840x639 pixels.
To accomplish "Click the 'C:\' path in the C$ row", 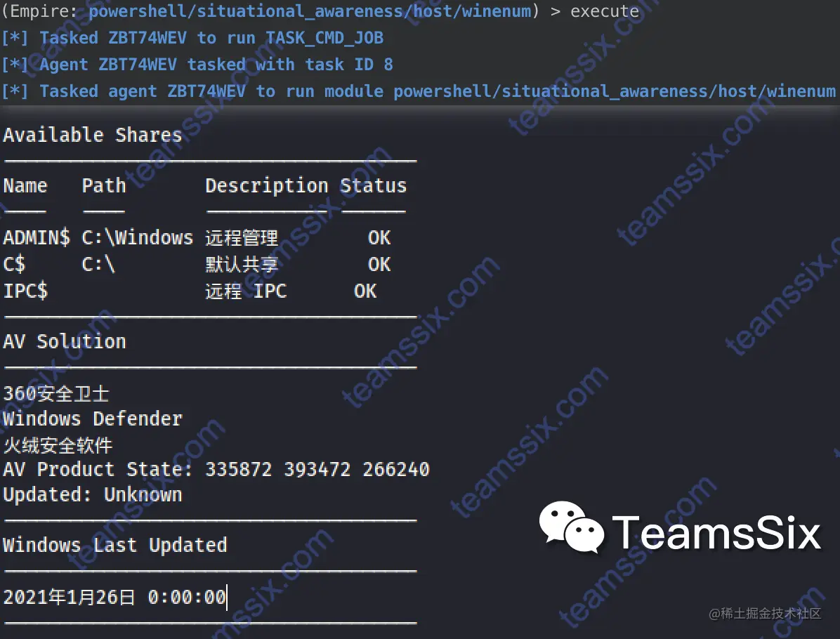I will click(x=98, y=264).
